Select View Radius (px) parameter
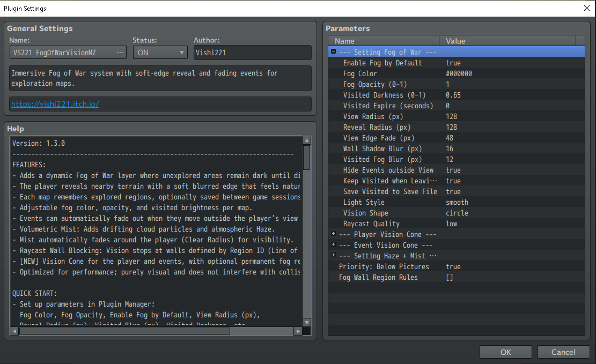 point(456,116)
